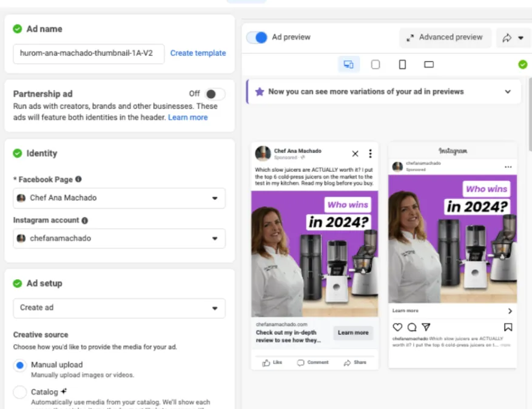Click the chefanamachado.com link text
Image resolution: width=532 pixels, height=409 pixels.
tap(281, 325)
